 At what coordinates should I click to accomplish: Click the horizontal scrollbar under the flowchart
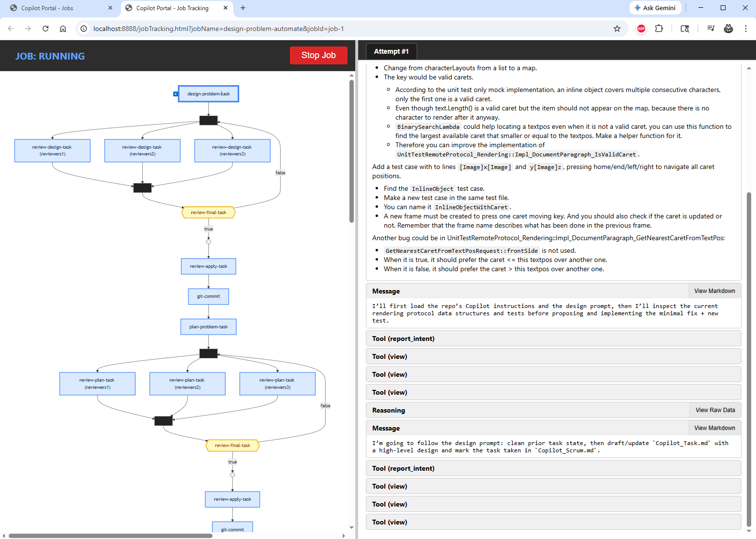pos(110,536)
